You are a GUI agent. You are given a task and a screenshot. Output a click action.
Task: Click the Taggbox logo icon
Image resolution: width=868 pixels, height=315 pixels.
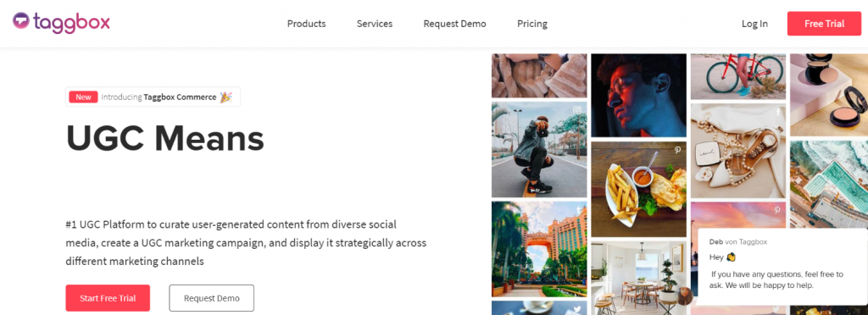click(x=21, y=21)
